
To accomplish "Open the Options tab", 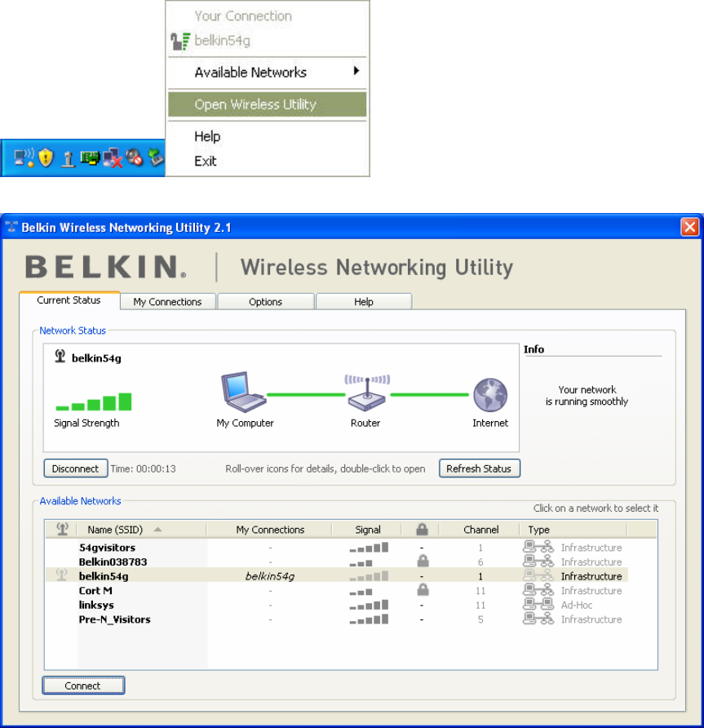I will point(265,302).
